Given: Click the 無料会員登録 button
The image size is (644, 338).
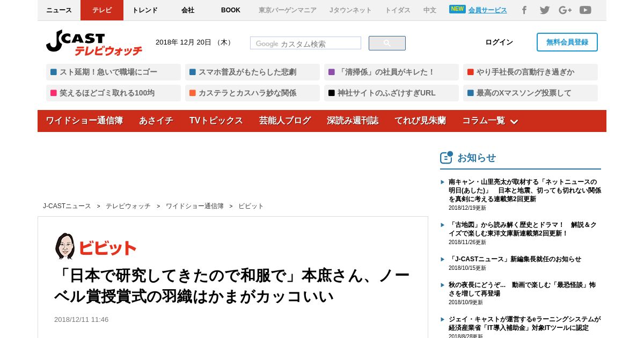Looking at the screenshot, I should (x=567, y=42).
